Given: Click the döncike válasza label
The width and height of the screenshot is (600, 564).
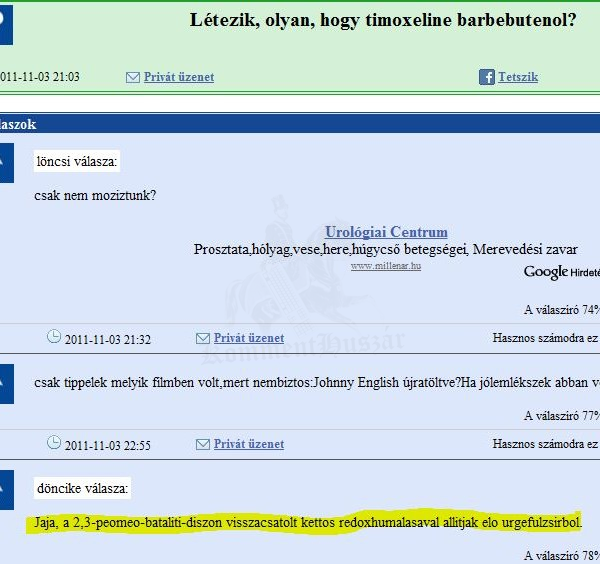Looking at the screenshot, I should 82,488.
